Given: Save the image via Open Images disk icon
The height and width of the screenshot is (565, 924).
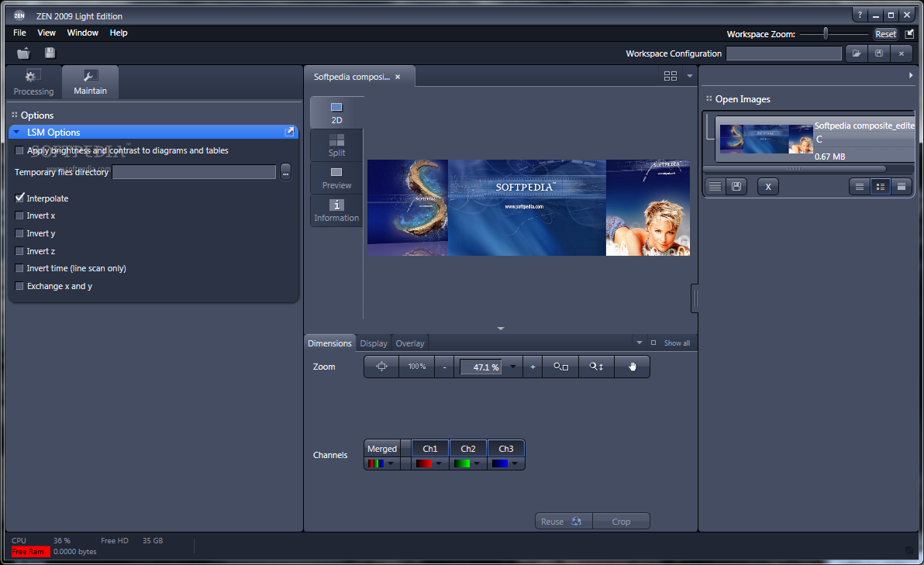Looking at the screenshot, I should tap(736, 187).
